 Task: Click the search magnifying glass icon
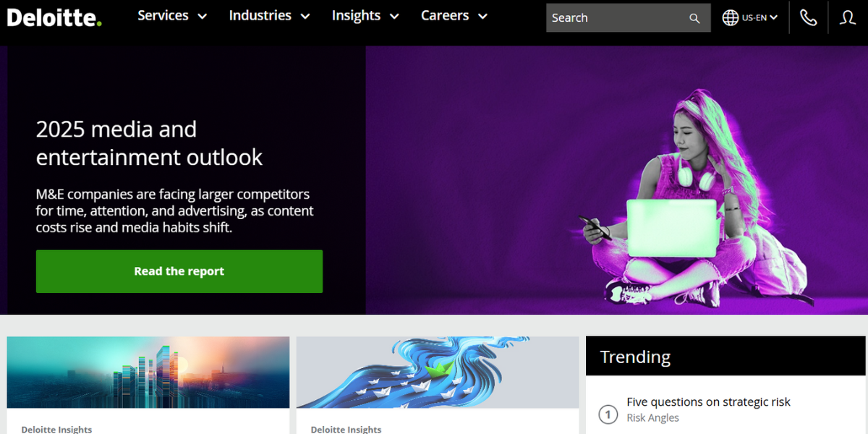pyautogui.click(x=694, y=18)
